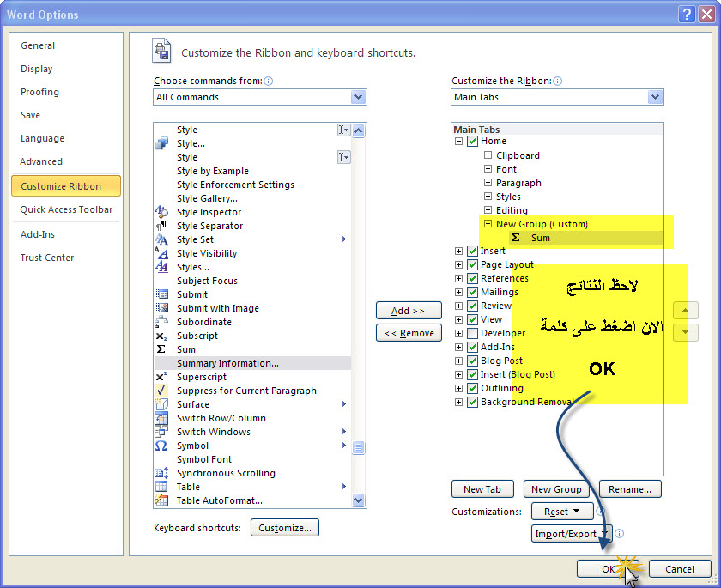Collapse the Home tab tree node
Image resolution: width=721 pixels, height=588 pixels.
click(458, 141)
